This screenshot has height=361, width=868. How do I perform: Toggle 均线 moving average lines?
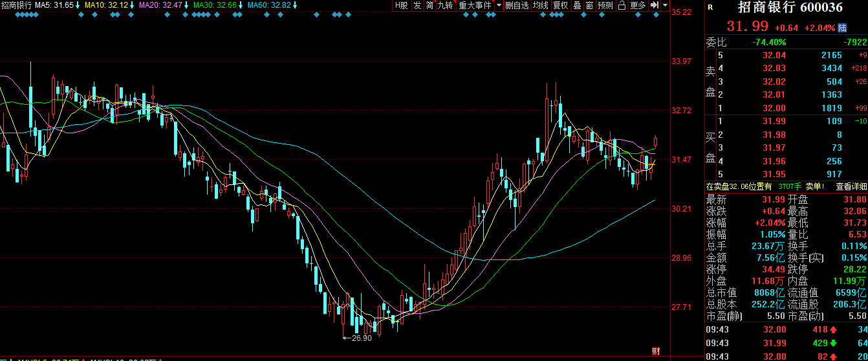[541, 5]
